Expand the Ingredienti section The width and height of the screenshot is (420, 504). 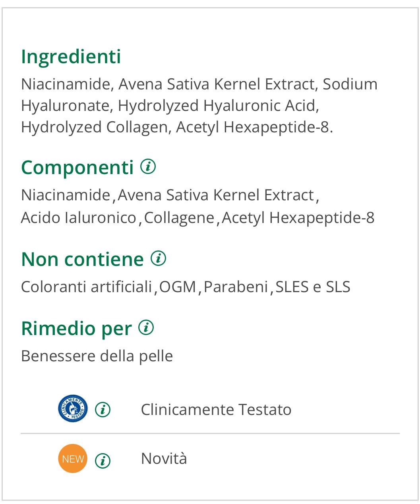pos(71,57)
